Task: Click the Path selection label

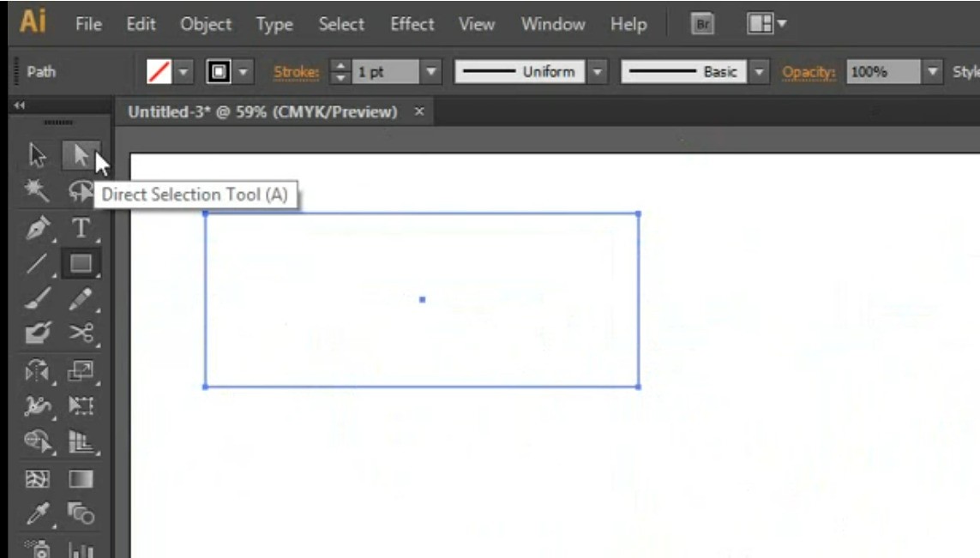Action: (41, 72)
